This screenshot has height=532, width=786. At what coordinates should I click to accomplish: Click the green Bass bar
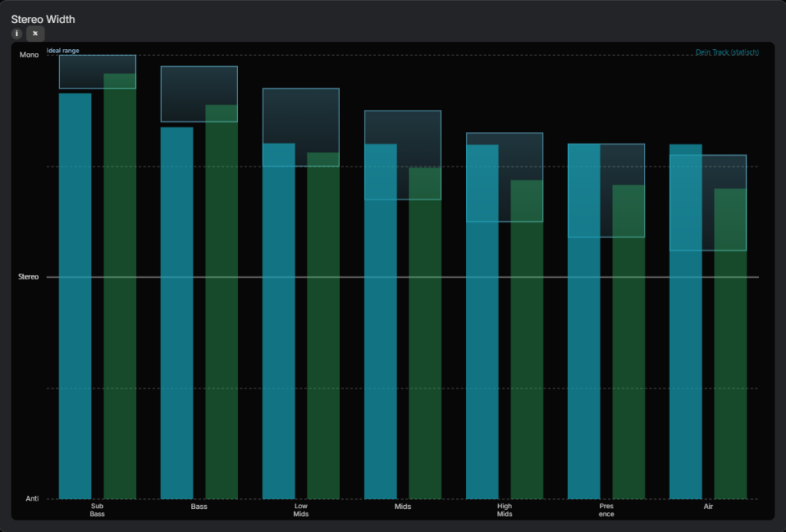click(x=221, y=322)
